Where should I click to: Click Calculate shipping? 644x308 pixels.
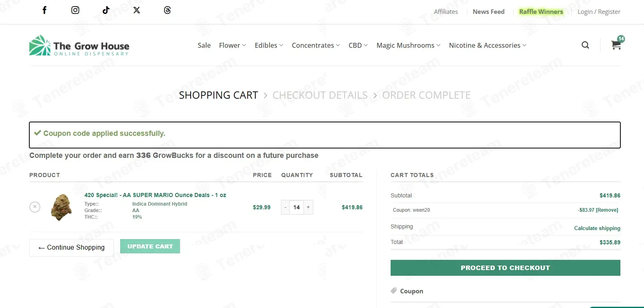597,228
